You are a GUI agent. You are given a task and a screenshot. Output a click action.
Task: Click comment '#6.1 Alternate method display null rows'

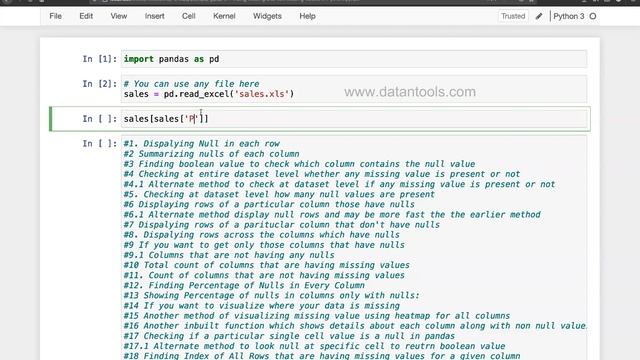[x=332, y=215]
